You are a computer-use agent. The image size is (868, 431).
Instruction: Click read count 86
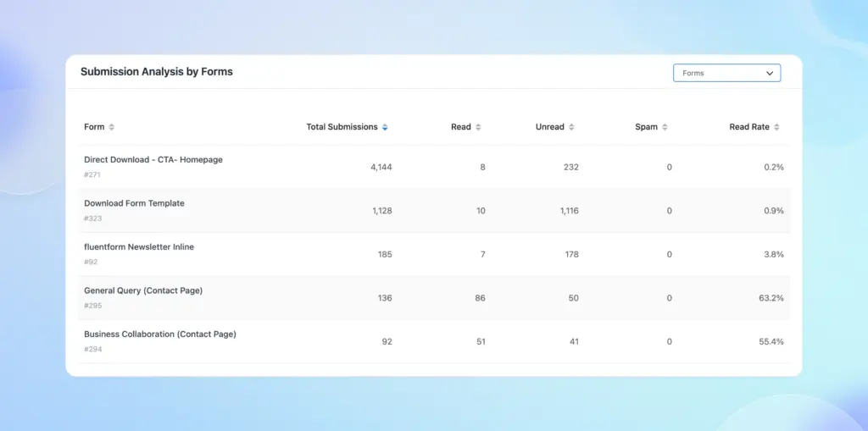pyautogui.click(x=480, y=298)
